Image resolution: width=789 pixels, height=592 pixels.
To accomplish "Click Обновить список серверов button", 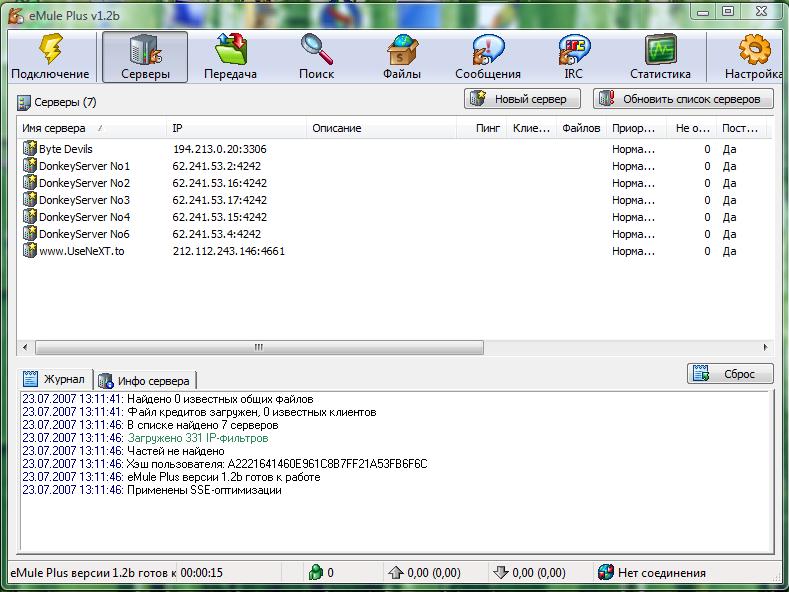I will point(683,99).
